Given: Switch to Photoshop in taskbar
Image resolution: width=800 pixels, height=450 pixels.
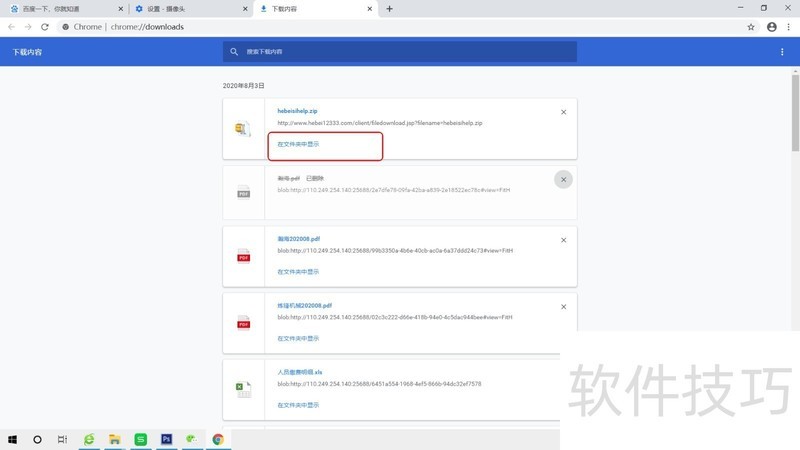Looking at the screenshot, I should (166, 439).
